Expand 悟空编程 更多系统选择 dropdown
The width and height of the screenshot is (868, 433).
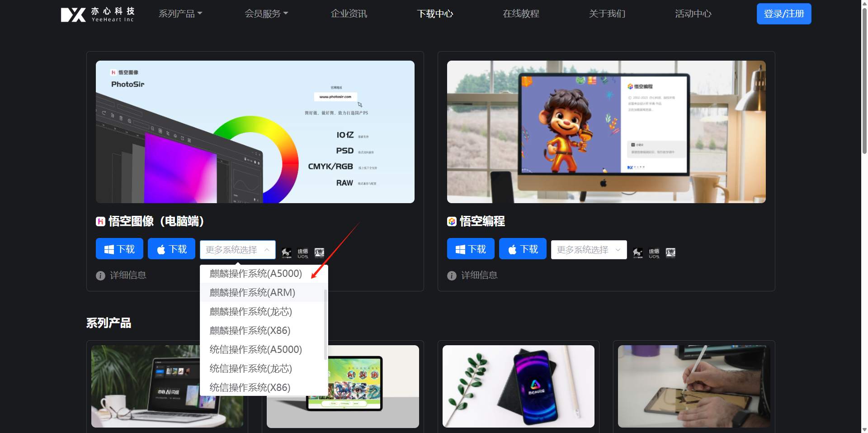[589, 250]
